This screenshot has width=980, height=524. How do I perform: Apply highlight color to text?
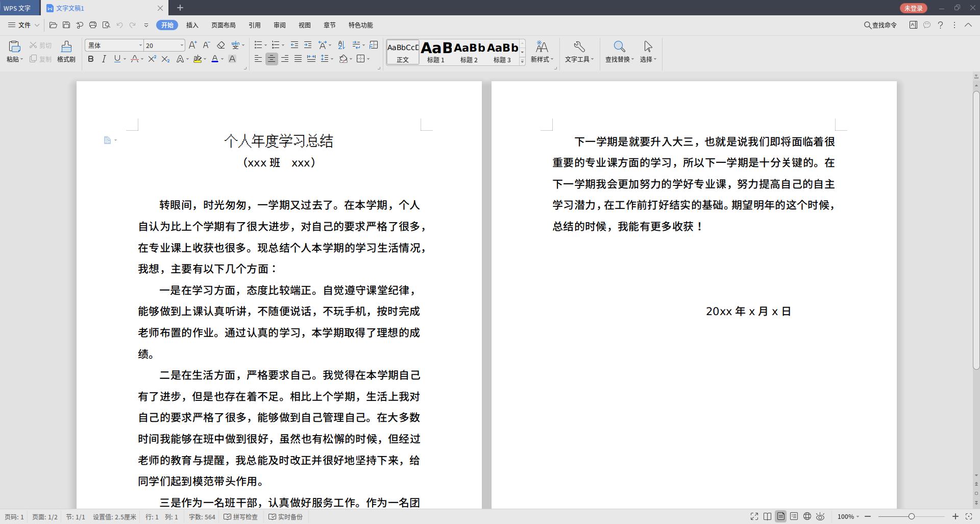click(x=199, y=60)
